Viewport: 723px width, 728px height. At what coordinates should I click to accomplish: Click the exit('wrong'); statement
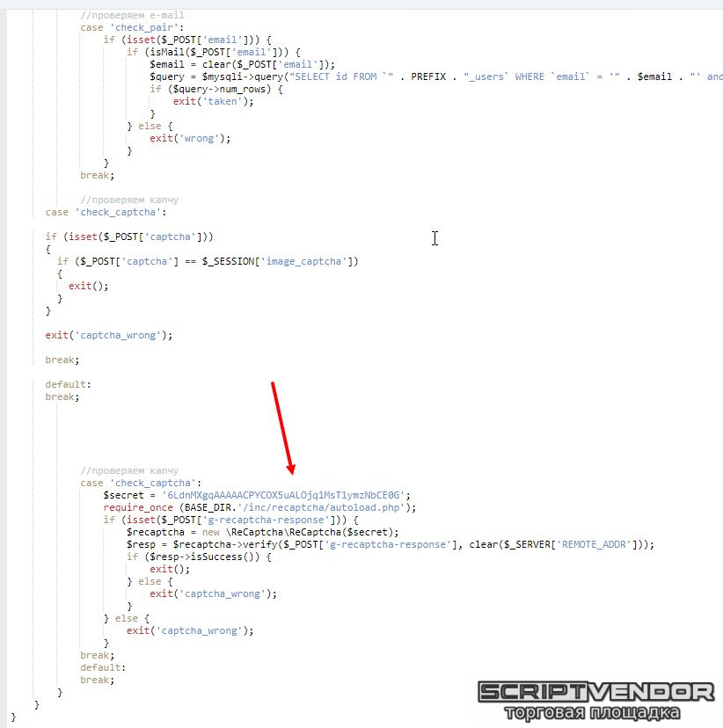point(190,138)
